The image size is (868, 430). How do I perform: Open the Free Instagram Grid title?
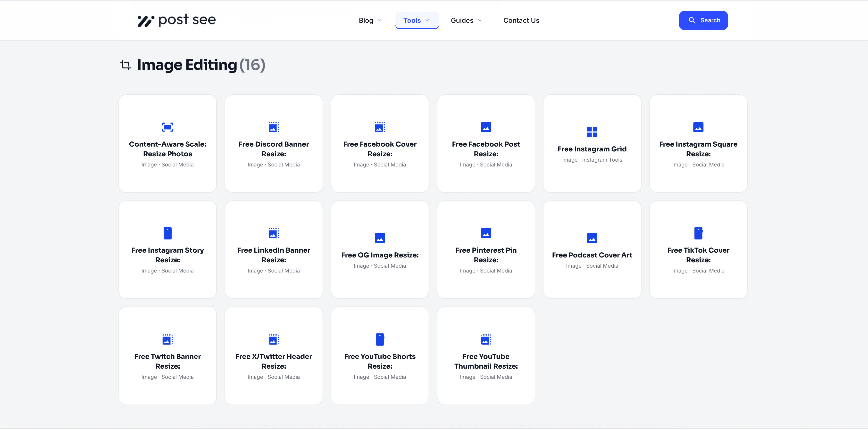pos(592,149)
